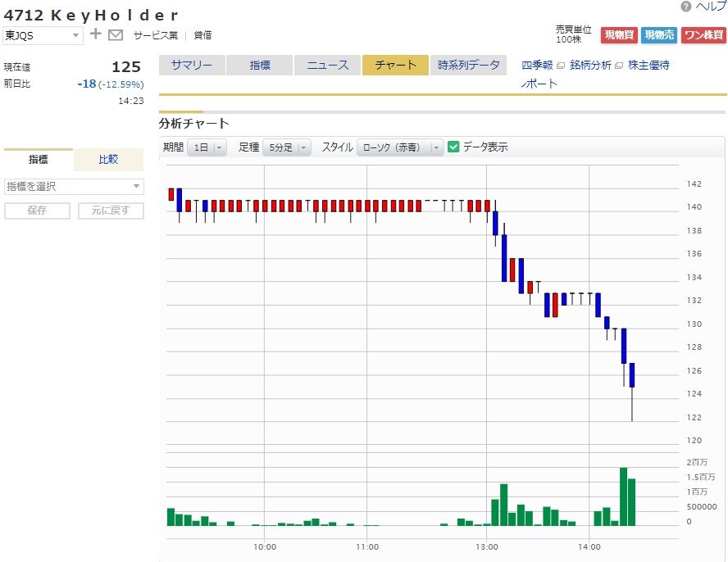Click the current price value 125

coord(126,67)
